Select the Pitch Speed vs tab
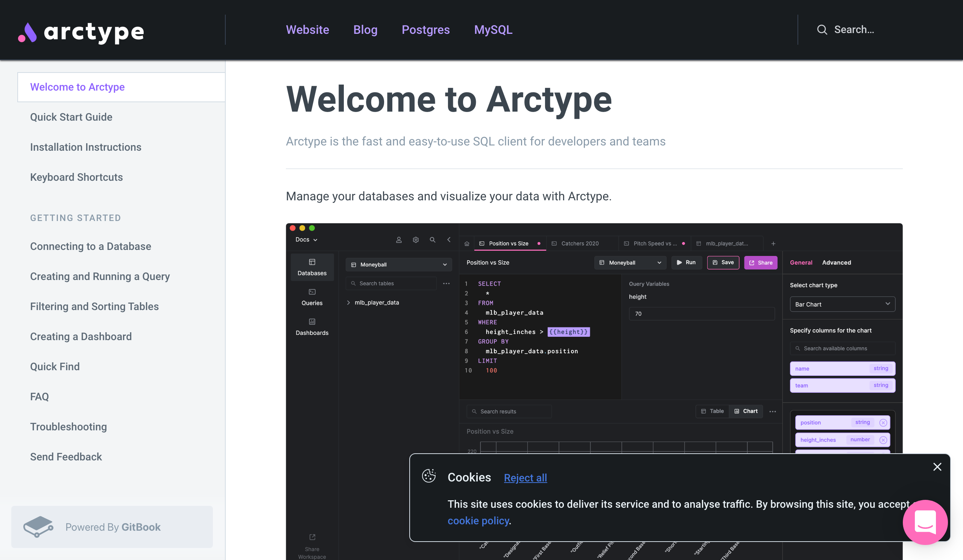963x560 pixels. (x=654, y=244)
